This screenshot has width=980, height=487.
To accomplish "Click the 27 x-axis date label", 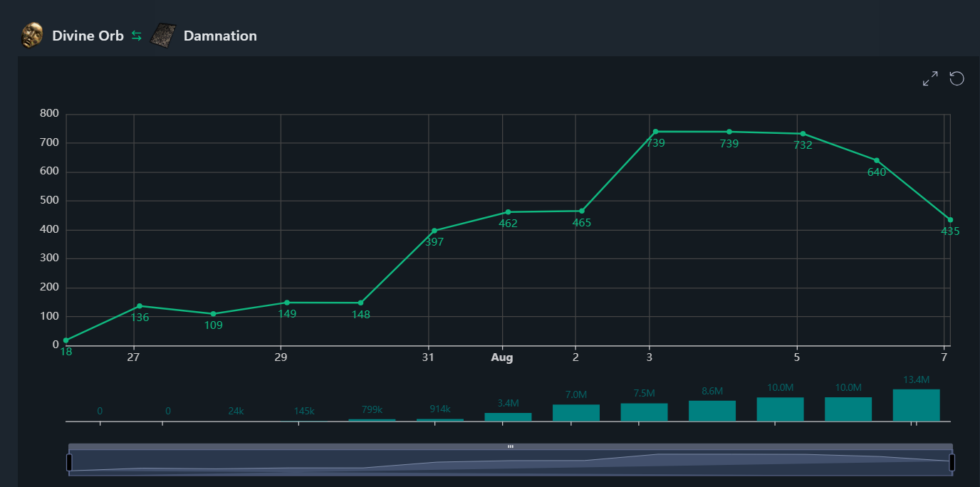I will click(x=133, y=357).
